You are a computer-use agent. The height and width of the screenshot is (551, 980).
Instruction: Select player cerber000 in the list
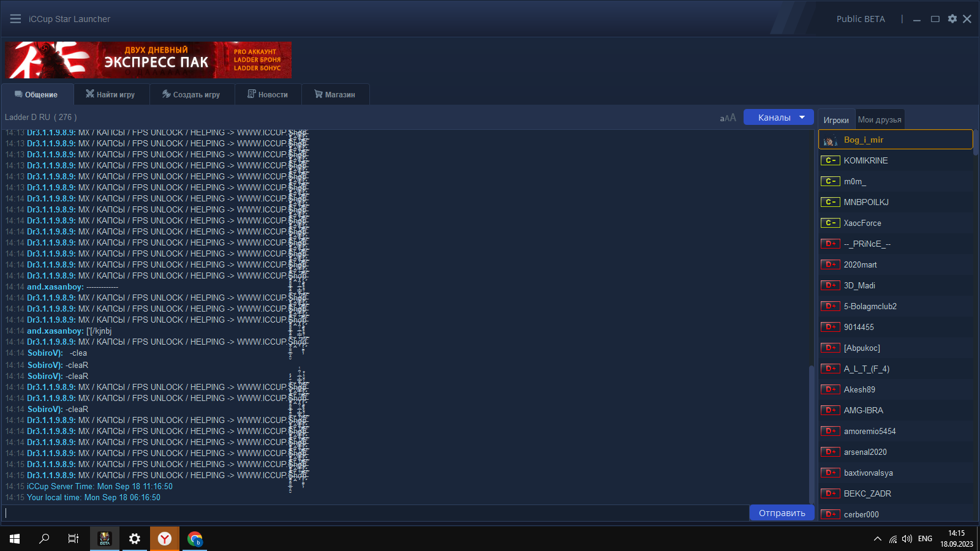click(895, 514)
